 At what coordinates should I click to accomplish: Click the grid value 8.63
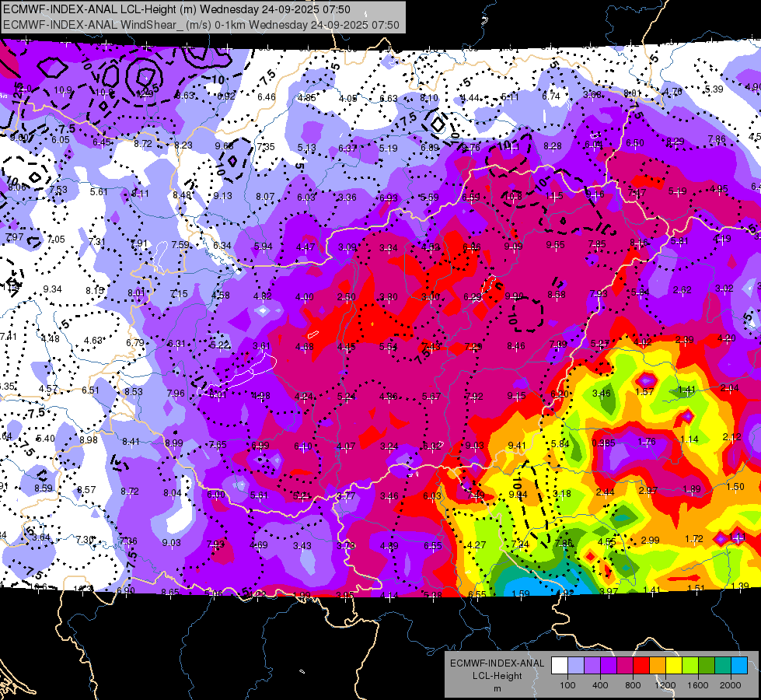pos(185,95)
